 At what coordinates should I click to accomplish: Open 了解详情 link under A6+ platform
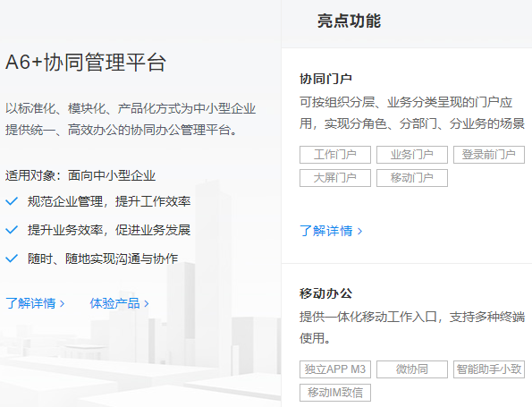[x=35, y=303]
